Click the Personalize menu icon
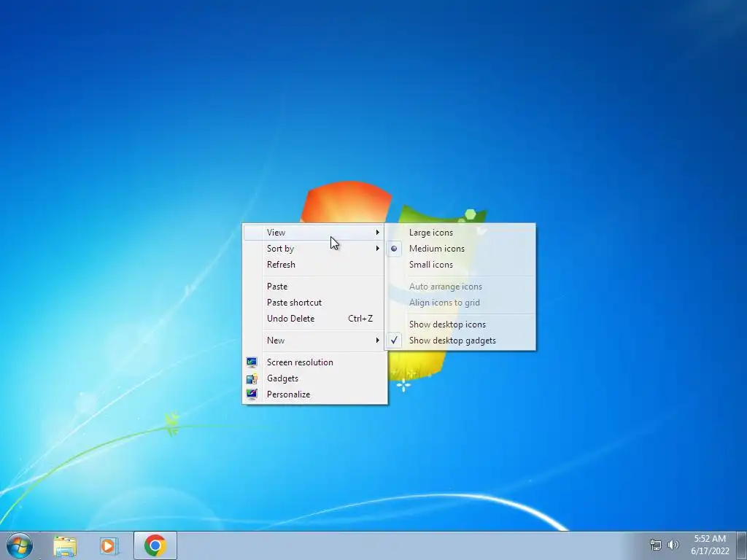The image size is (747, 560). click(252, 394)
